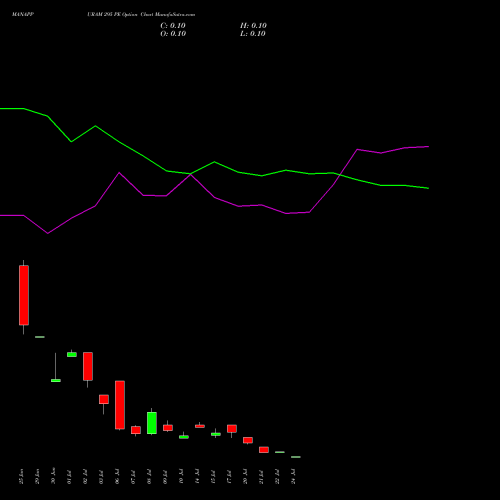Click the close price value C: 0.10
The image size is (500, 500).
click(173, 26)
